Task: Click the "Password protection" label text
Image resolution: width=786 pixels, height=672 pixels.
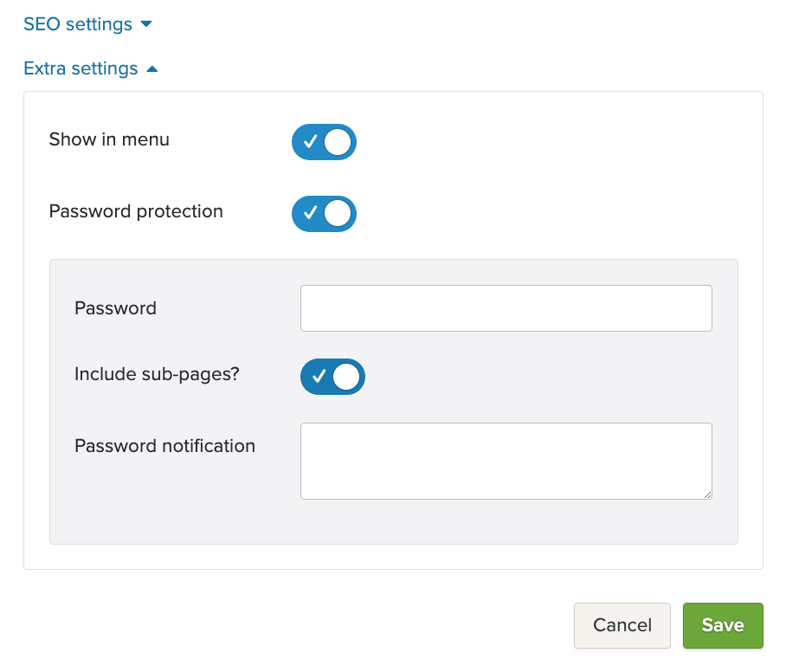Action: coord(136,211)
